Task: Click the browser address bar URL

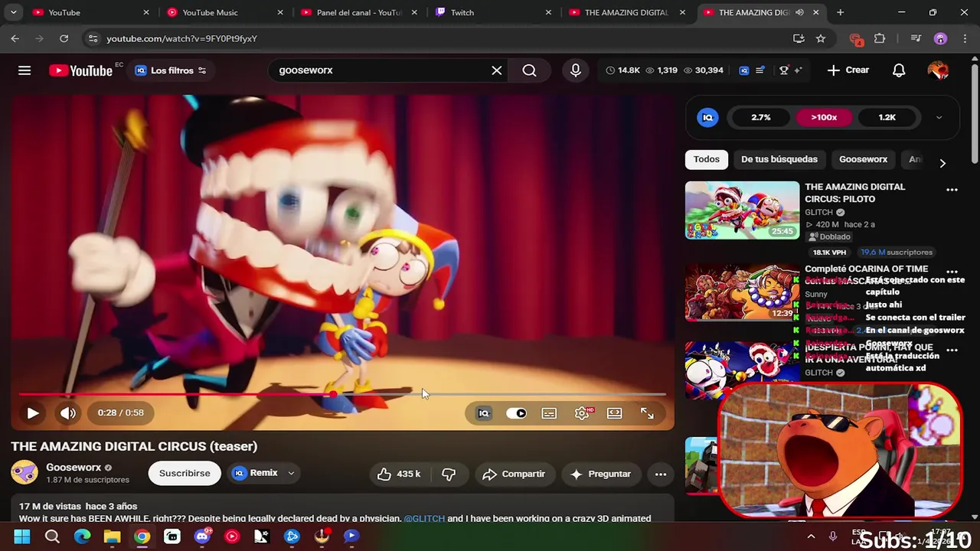Action: pyautogui.click(x=181, y=38)
